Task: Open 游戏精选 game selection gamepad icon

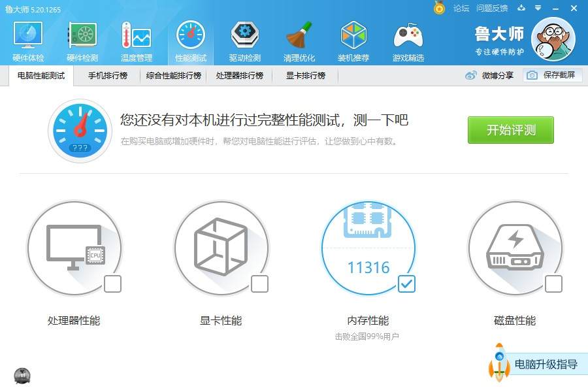Action: [x=407, y=36]
